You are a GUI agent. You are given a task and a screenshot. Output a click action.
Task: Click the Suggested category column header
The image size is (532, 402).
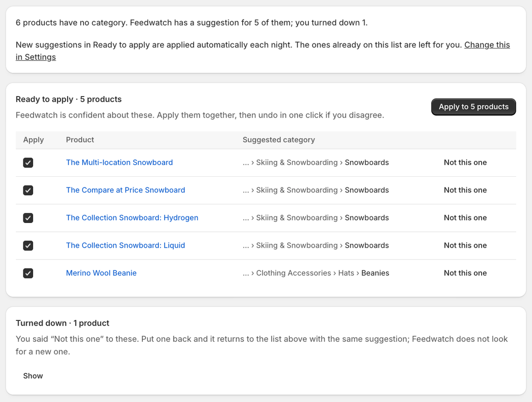[279, 139]
